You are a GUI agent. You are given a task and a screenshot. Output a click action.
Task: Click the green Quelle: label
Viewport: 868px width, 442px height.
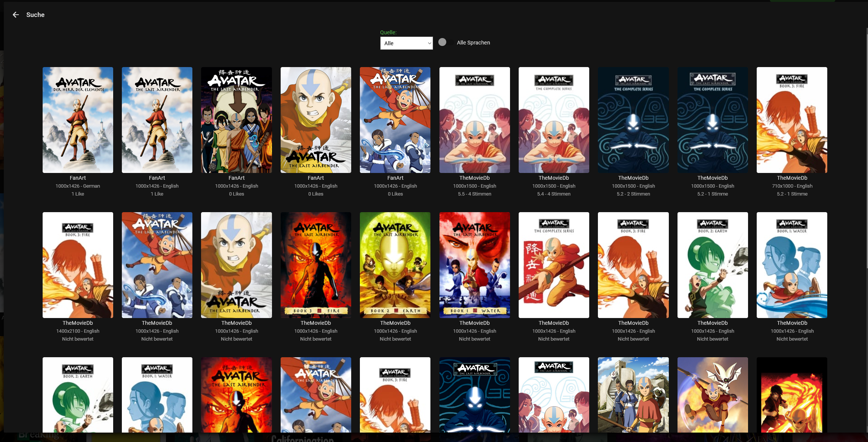pos(388,32)
